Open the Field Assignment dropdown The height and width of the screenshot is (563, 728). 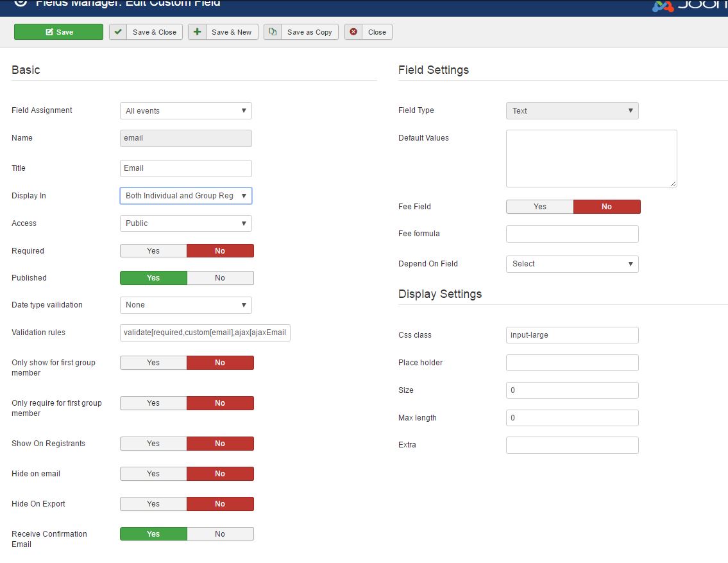click(x=185, y=111)
